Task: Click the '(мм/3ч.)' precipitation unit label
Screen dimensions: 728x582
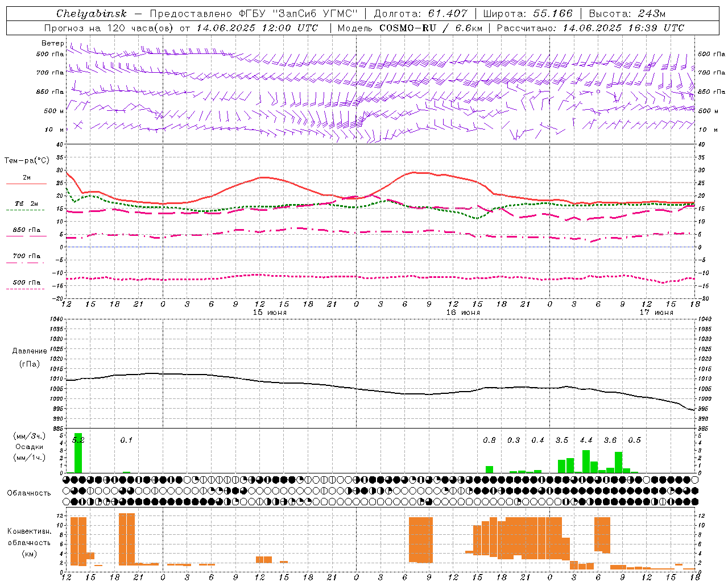Action: click(x=29, y=436)
